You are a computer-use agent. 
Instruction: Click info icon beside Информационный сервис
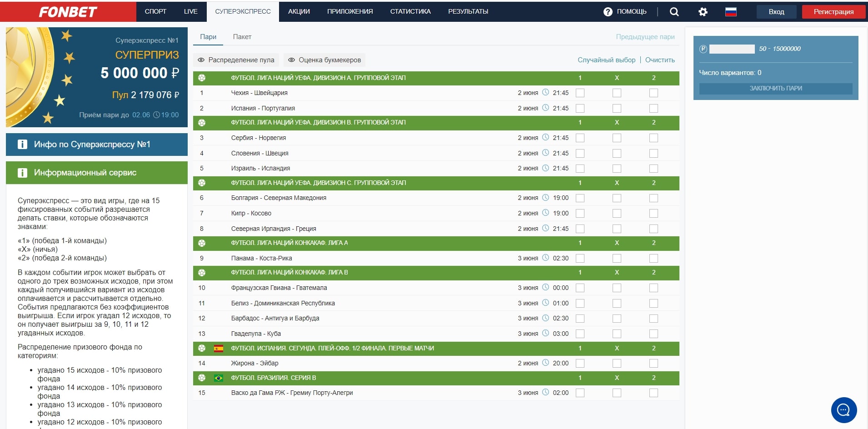(22, 173)
